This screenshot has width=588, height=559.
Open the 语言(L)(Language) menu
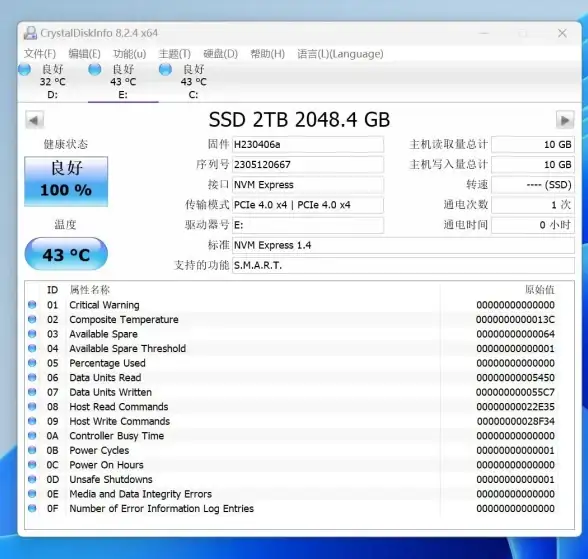click(x=340, y=54)
